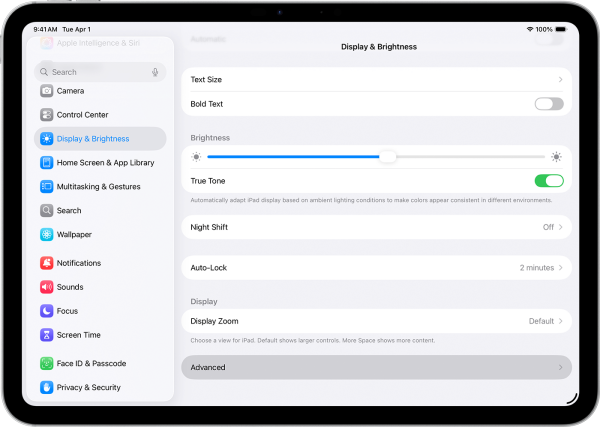This screenshot has width=600, height=427.
Task: Open Auto-Lock chevron
Action: (x=560, y=268)
